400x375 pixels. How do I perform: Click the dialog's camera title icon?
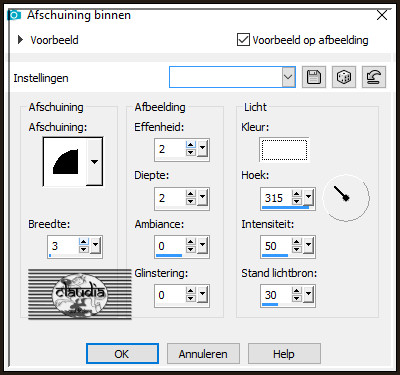pyautogui.click(x=14, y=15)
